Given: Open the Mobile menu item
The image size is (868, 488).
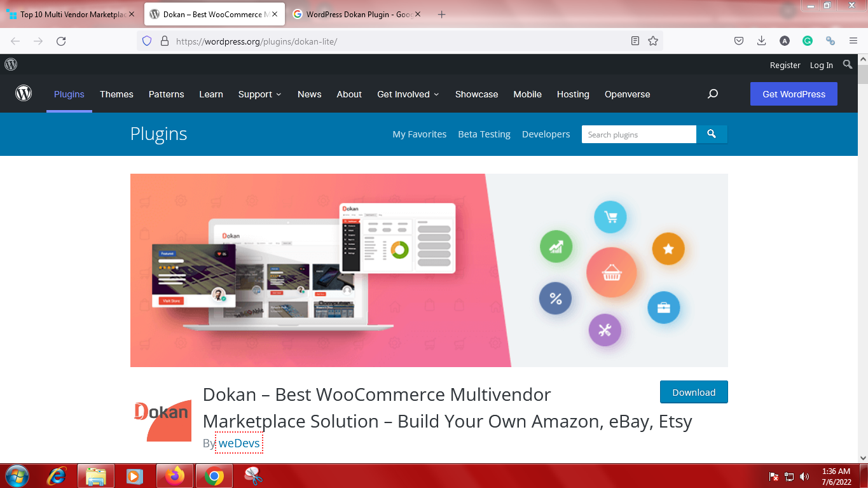Looking at the screenshot, I should coord(528,94).
